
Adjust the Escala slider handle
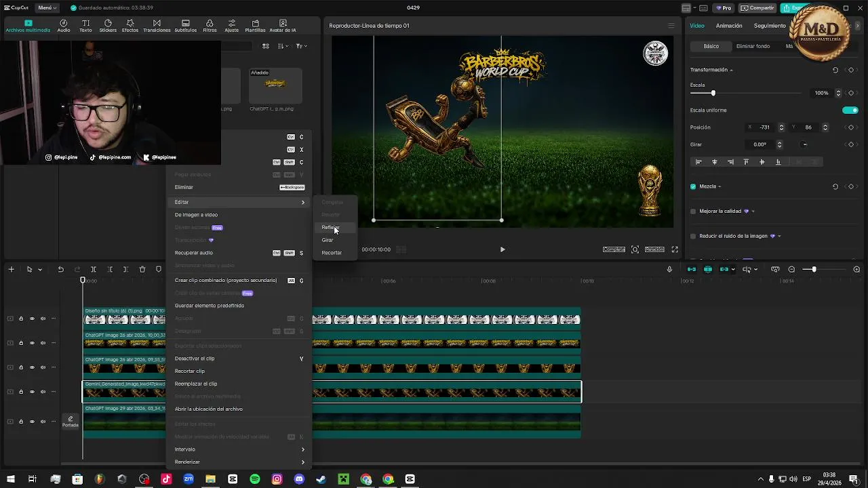coord(713,93)
